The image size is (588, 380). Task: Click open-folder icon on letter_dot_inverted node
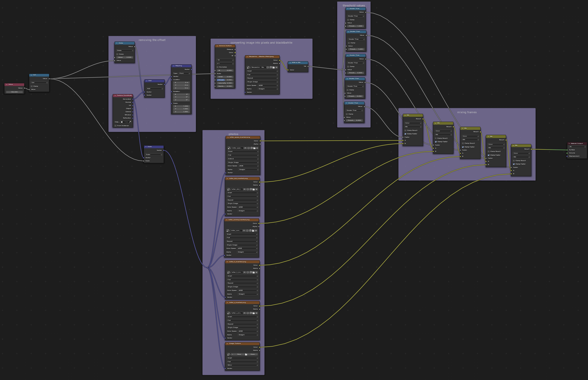254,189
